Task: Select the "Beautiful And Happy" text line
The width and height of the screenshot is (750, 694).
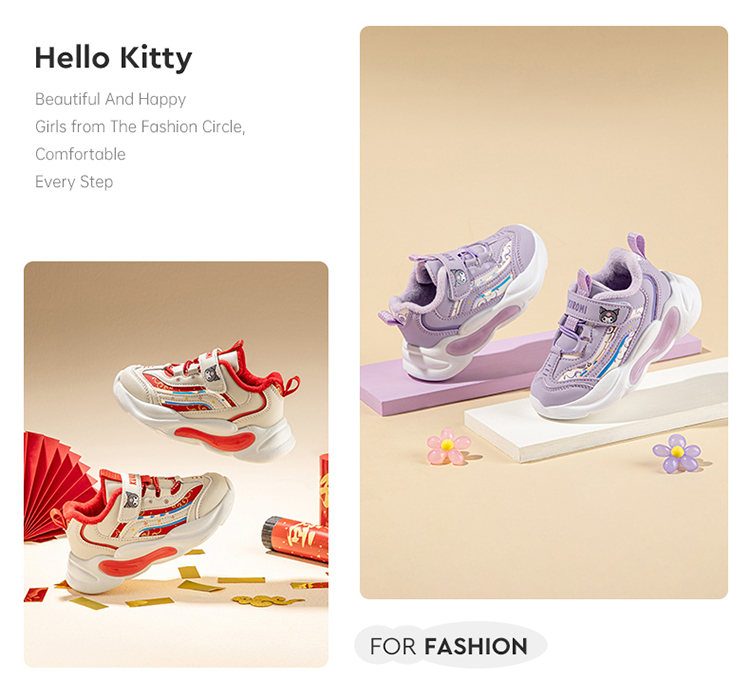Action: (x=111, y=99)
